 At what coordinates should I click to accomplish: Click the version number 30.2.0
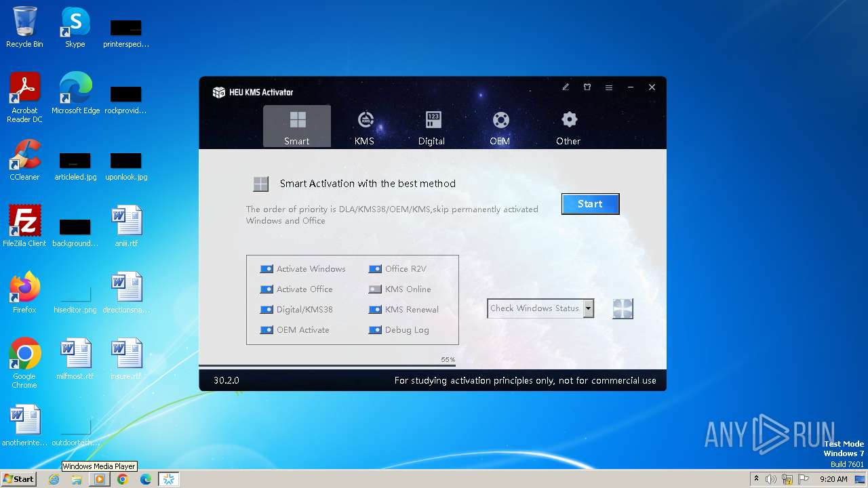click(x=226, y=380)
